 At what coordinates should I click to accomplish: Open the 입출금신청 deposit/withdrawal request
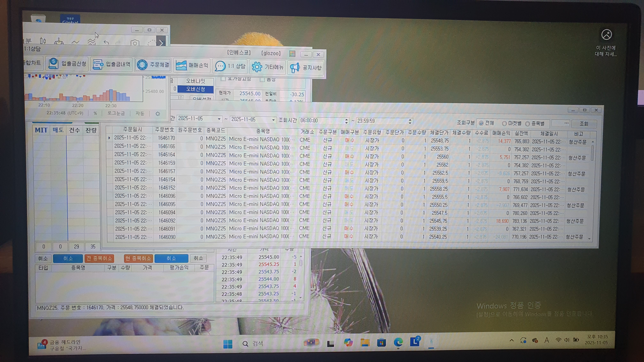tap(67, 64)
